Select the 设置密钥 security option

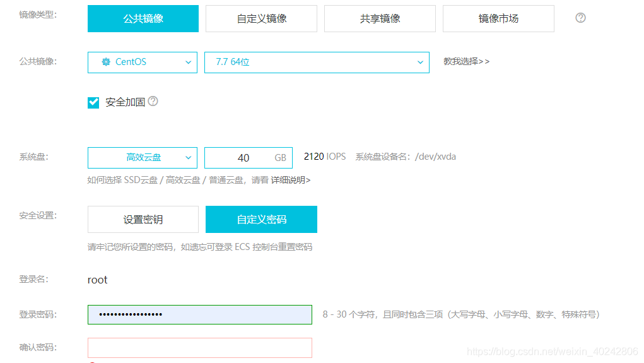tap(143, 219)
